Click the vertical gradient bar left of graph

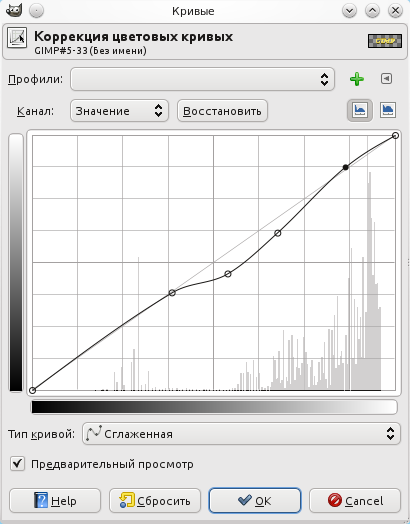tap(16, 262)
